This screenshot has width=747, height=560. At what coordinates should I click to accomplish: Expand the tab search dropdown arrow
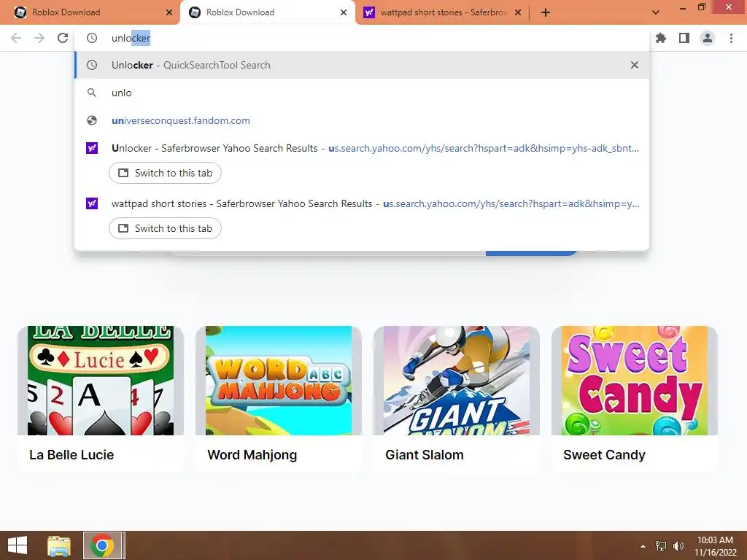point(656,12)
